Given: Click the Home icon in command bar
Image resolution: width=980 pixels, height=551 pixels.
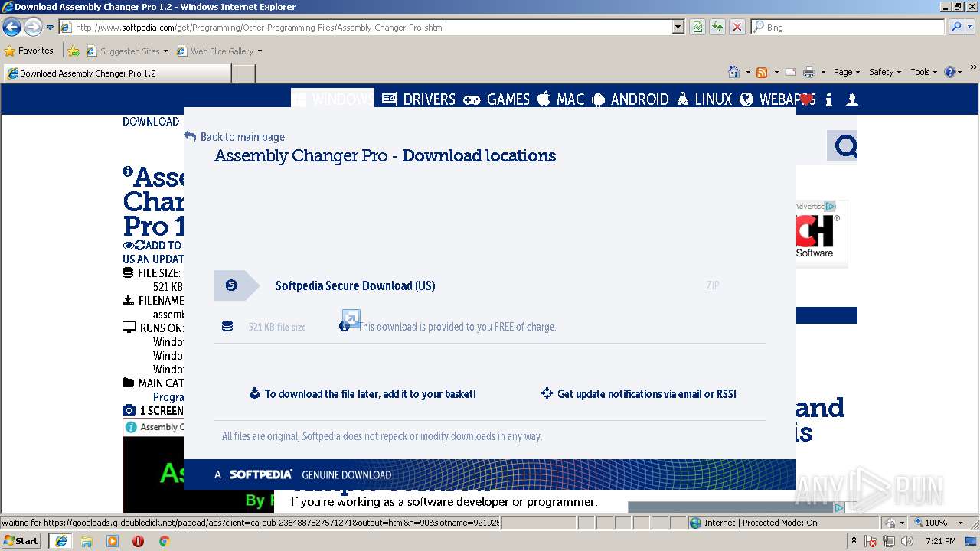Looking at the screenshot, I should 734,72.
